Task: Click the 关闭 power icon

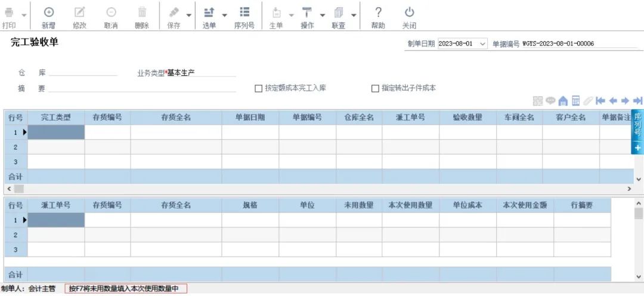Action: [x=409, y=13]
